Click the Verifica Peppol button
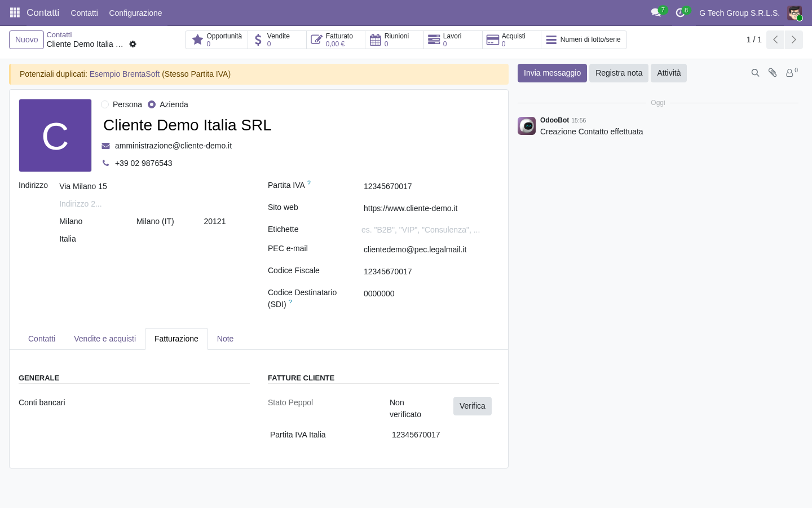 473,406
